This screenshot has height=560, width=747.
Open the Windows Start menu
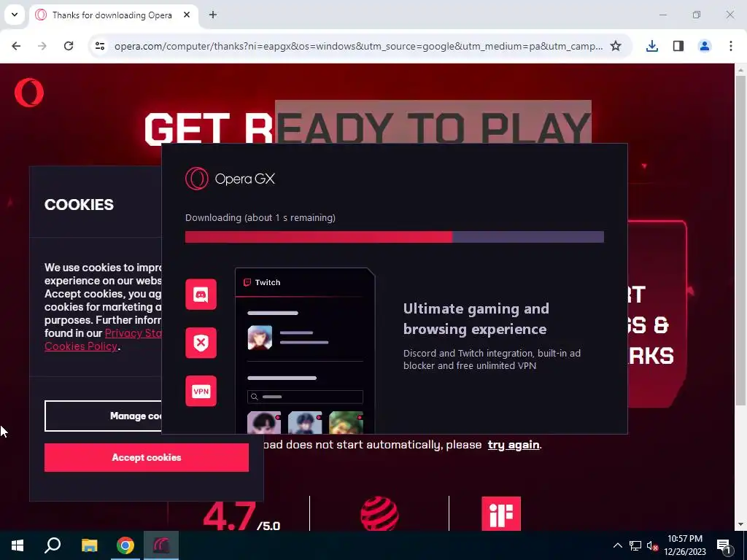pos(18,545)
